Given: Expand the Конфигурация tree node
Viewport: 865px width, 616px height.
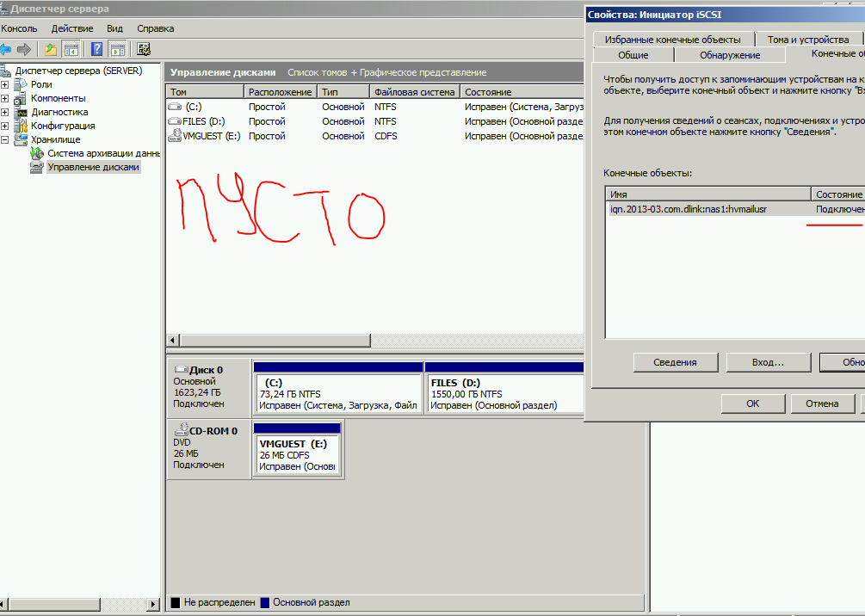Looking at the screenshot, I should click(x=4, y=126).
